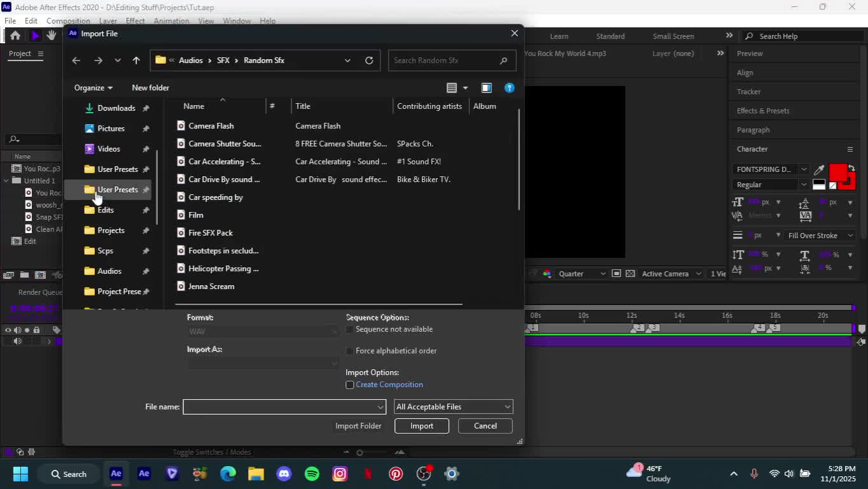Go up one folder level arrow
Viewport: 868px width, 489px height.
tap(136, 60)
